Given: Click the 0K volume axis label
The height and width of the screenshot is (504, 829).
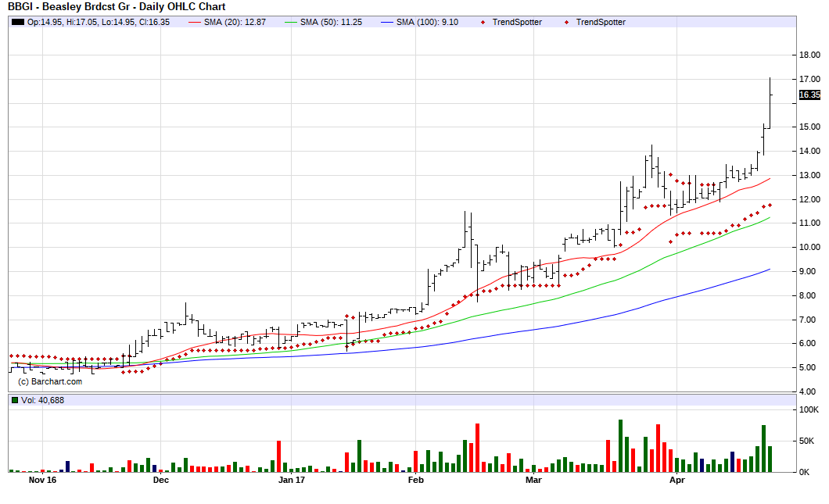Looking at the screenshot, I should [805, 472].
